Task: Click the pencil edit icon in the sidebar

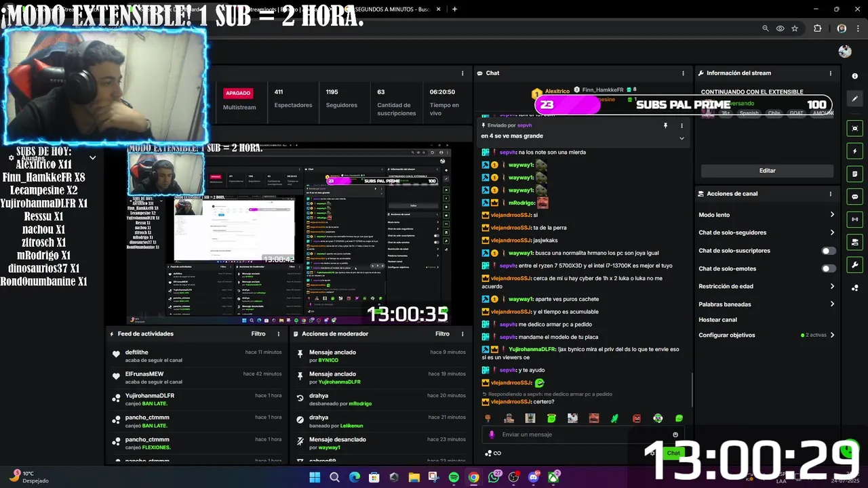Action: [854, 99]
